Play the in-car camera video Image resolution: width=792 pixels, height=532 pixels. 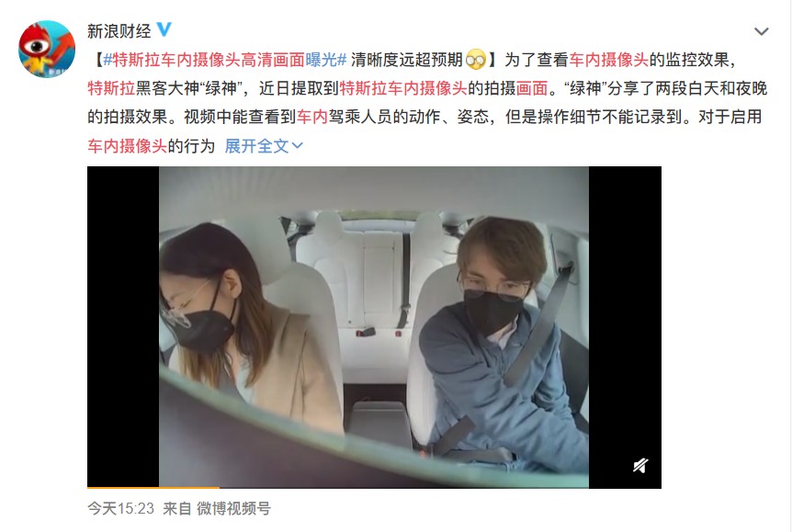click(x=374, y=327)
